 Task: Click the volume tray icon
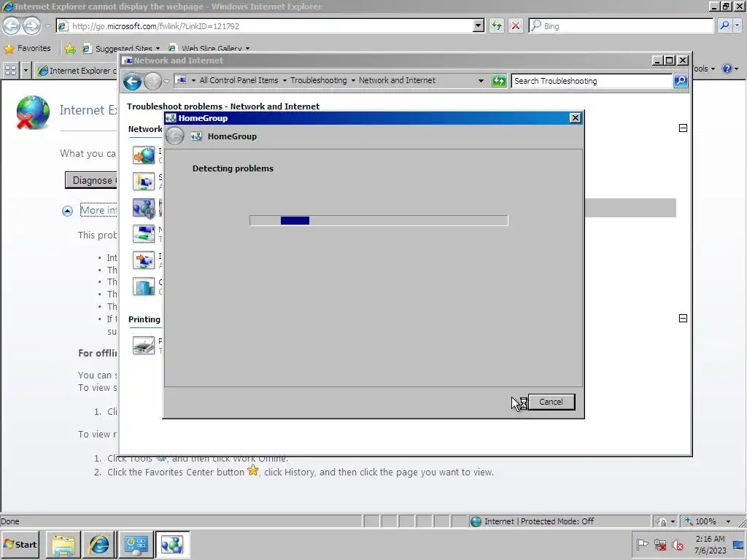677,545
